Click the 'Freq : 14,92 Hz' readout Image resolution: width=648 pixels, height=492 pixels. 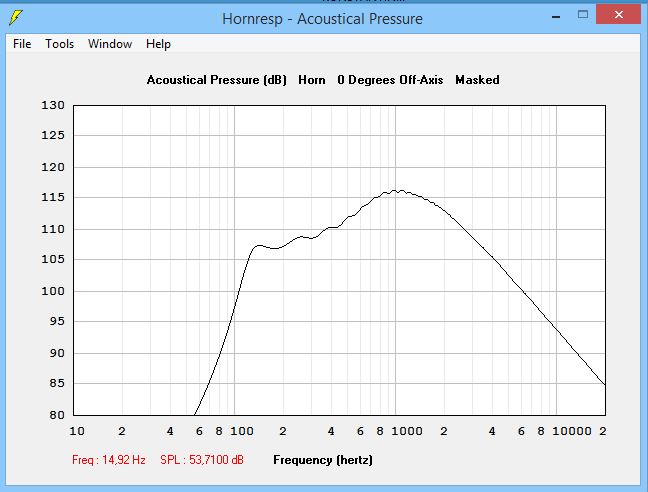click(x=109, y=460)
